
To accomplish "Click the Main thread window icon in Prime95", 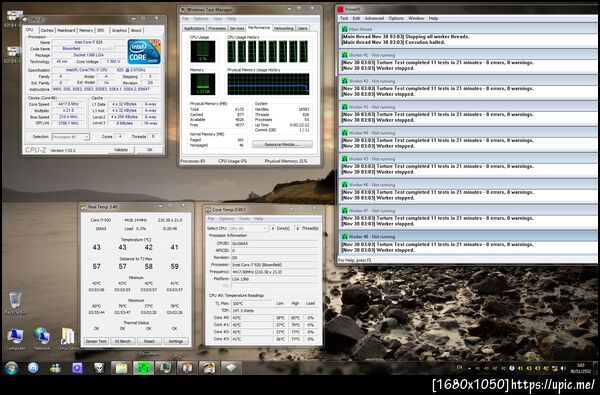I will (x=344, y=29).
